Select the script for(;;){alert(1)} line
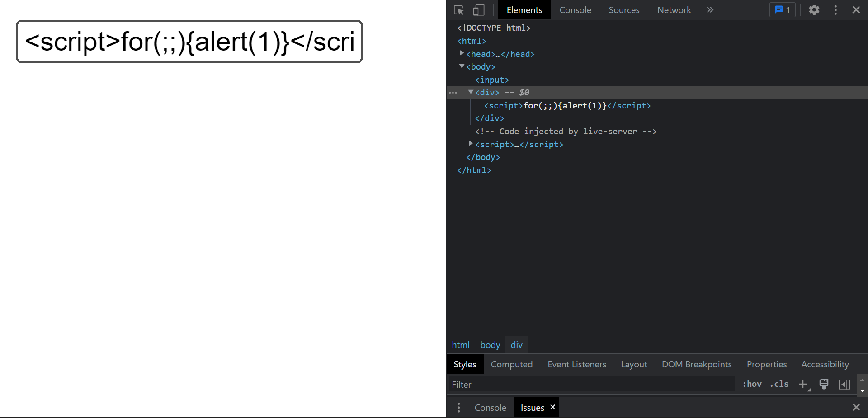The height and width of the screenshot is (418, 868). point(567,106)
